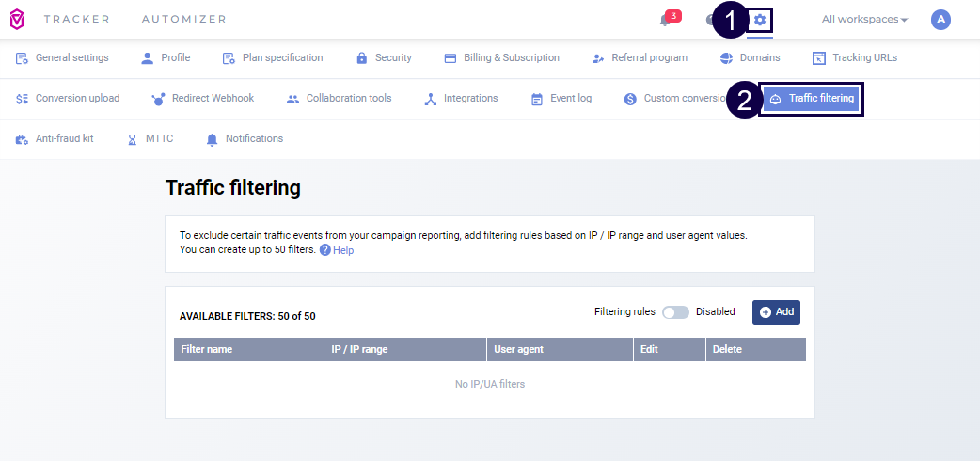Click the User agent column header

click(x=560, y=350)
